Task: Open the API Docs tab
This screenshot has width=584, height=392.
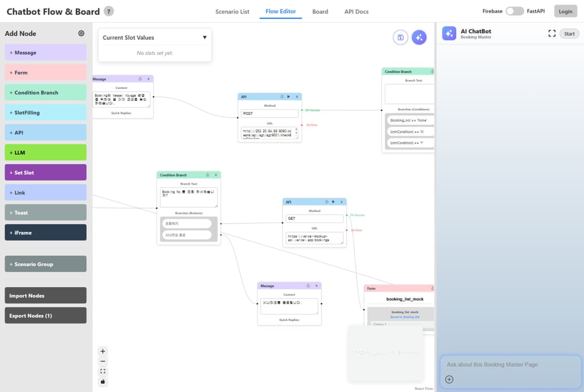Action: click(356, 12)
